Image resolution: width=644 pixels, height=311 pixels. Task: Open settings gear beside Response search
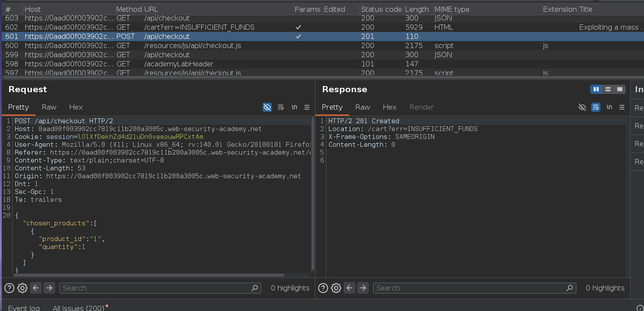(x=336, y=288)
